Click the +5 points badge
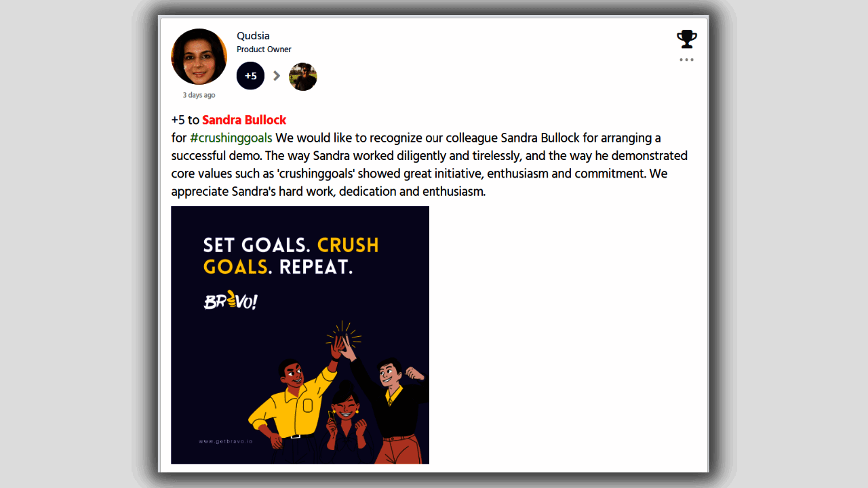This screenshot has width=868, height=488. [250, 76]
